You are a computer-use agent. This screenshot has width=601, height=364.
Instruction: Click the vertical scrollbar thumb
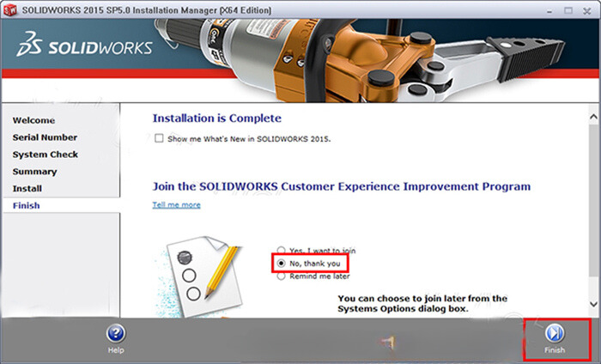pos(593,199)
